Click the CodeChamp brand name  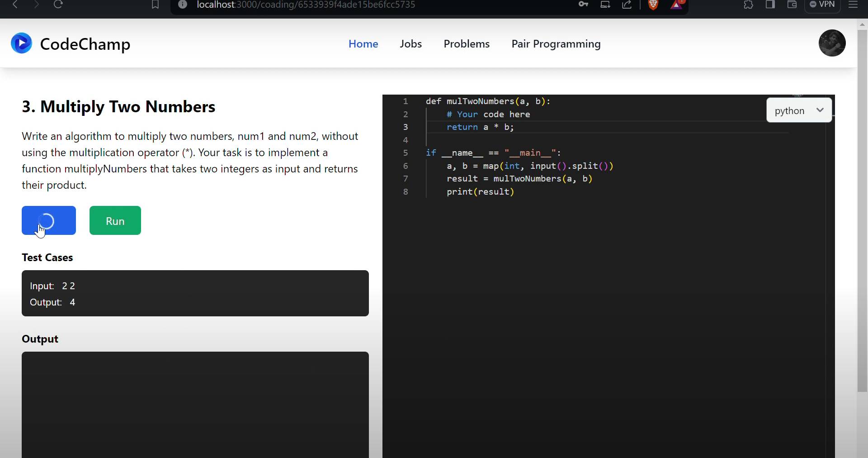point(85,44)
